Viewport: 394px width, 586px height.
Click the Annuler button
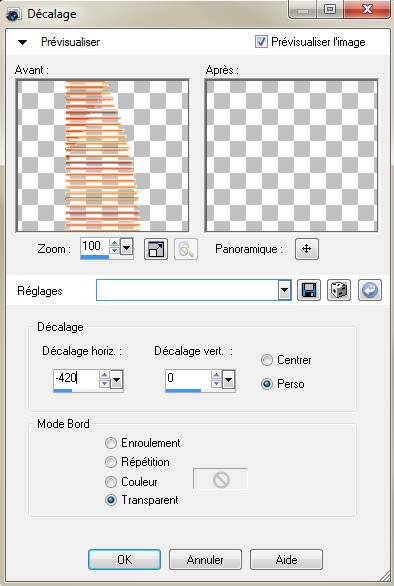(205, 559)
